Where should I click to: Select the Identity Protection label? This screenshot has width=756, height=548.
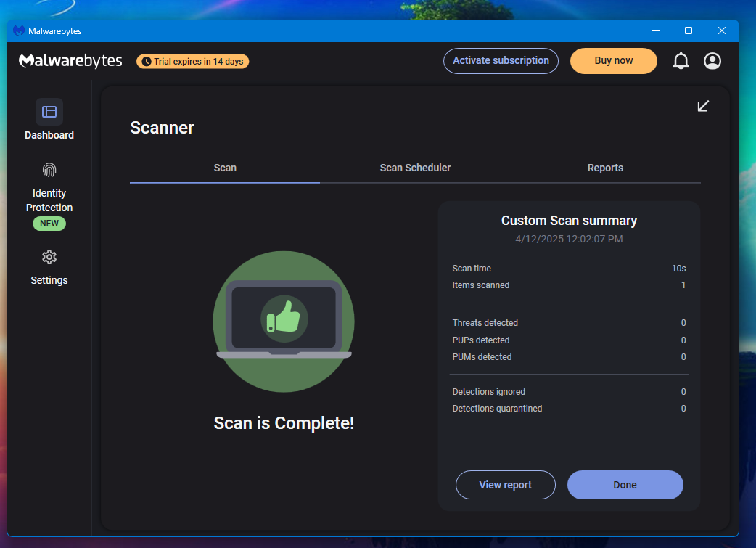[x=49, y=200]
